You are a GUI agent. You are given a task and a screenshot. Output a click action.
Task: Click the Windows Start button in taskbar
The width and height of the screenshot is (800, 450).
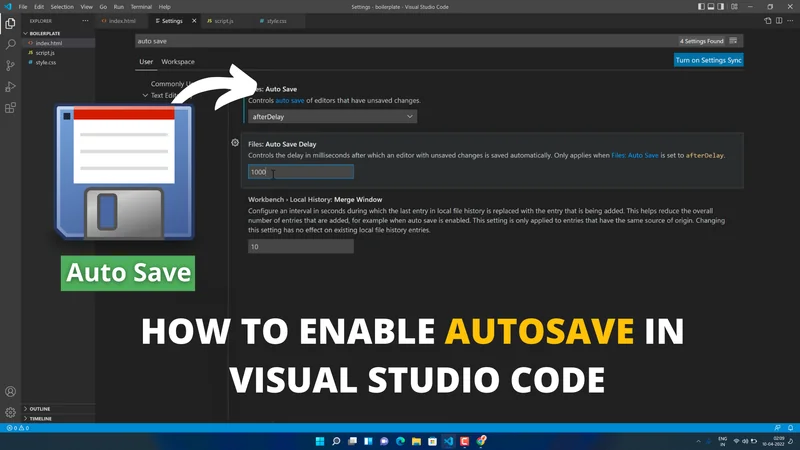[318, 441]
